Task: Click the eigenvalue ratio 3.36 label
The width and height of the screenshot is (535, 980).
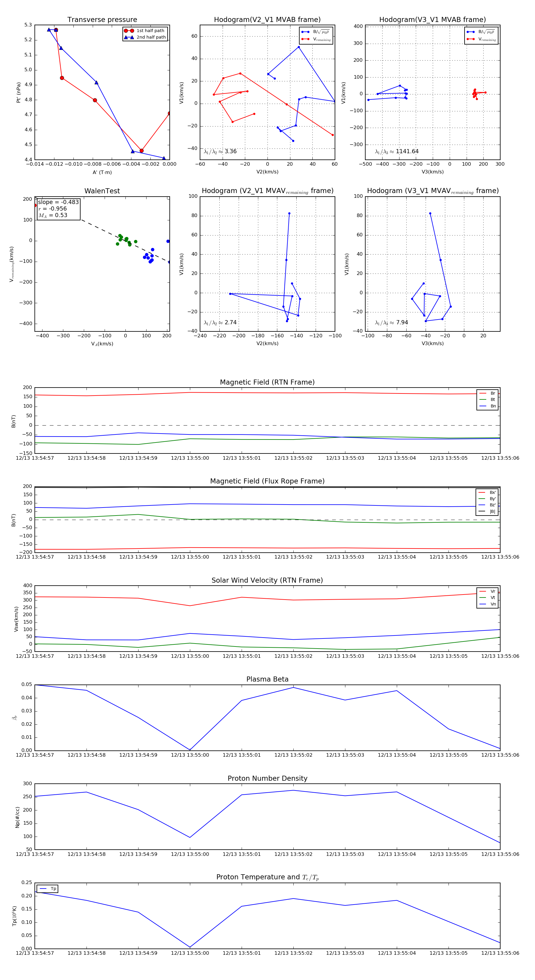Action: (x=220, y=151)
